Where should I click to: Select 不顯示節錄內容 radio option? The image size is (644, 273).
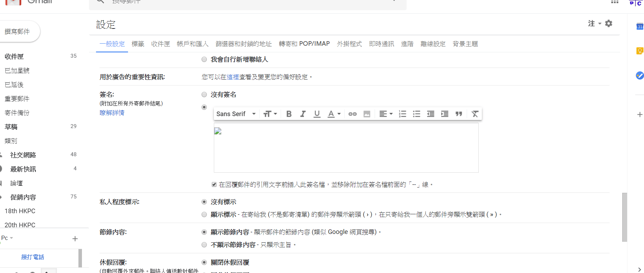(x=204, y=245)
